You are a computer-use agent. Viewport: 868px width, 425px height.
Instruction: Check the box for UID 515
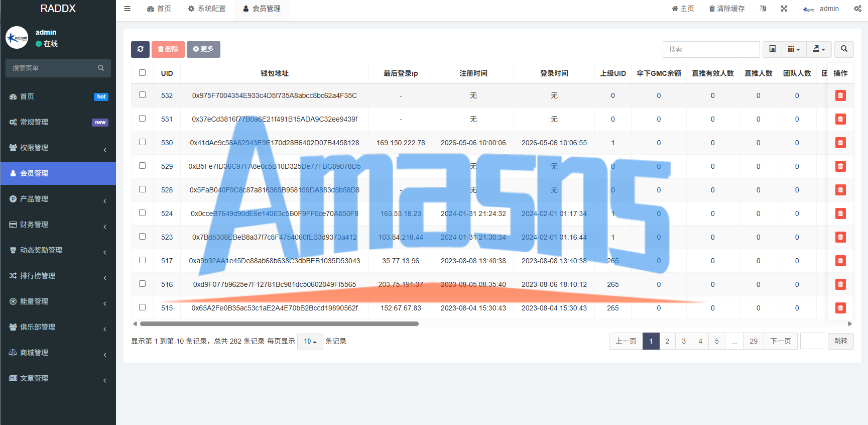pyautogui.click(x=143, y=307)
